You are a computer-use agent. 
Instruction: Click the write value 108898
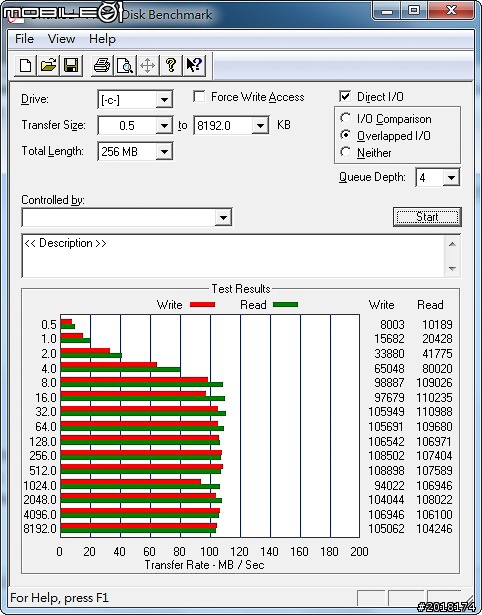click(x=386, y=470)
